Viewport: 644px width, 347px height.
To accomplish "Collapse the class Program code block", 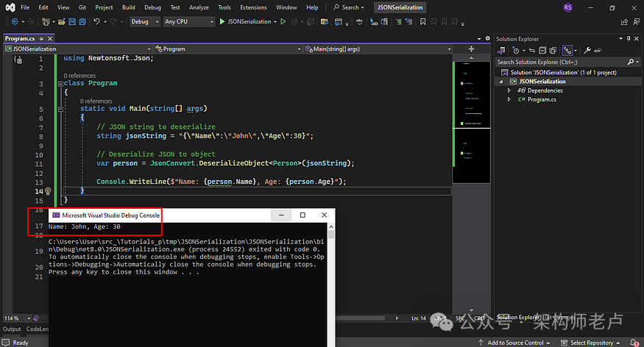I will (60, 84).
